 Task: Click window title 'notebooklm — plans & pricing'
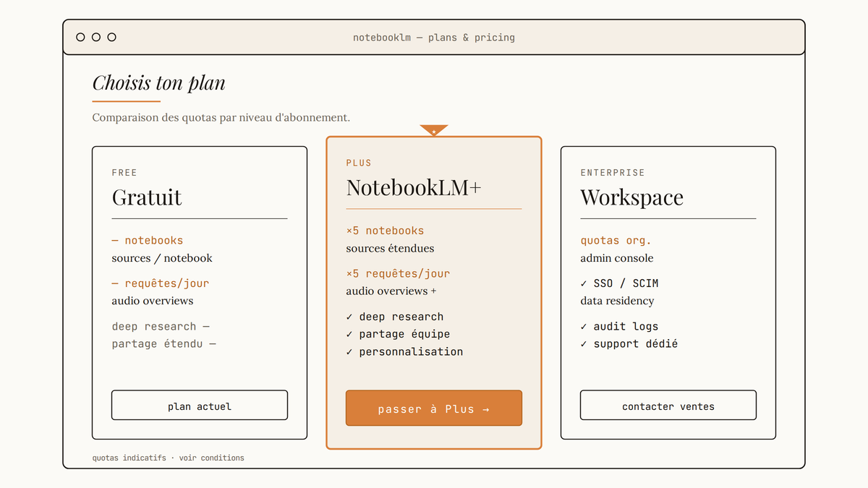tap(434, 37)
